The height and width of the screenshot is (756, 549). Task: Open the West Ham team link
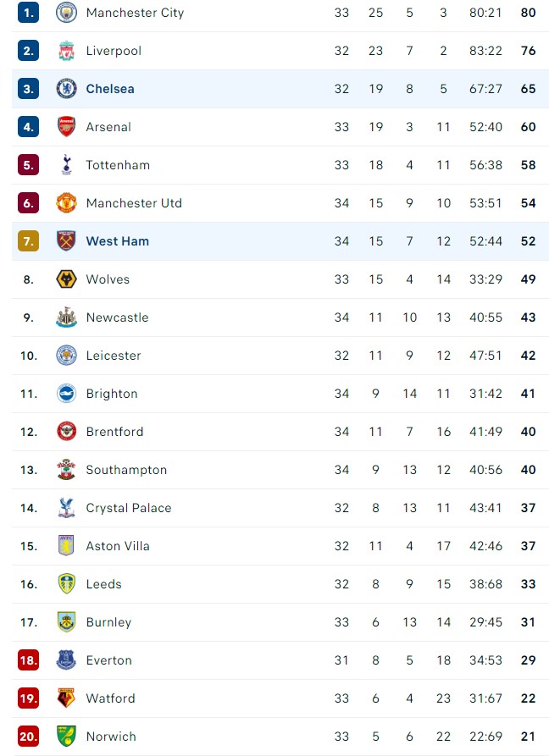117,241
